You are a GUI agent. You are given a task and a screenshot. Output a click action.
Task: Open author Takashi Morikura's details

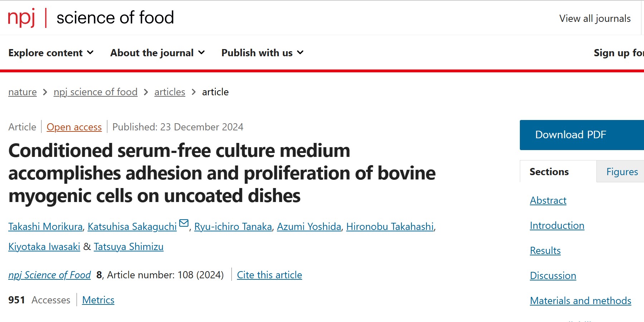point(45,227)
